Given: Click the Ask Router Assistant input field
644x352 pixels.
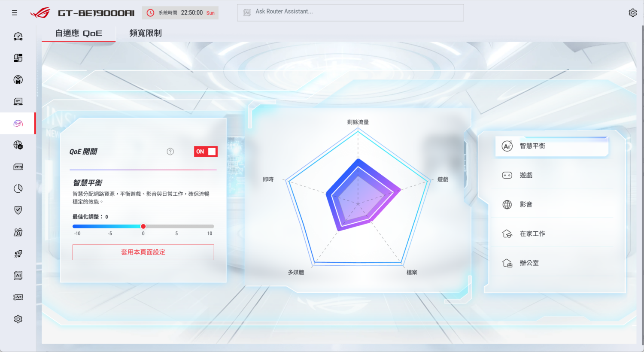Looking at the screenshot, I should click(350, 12).
